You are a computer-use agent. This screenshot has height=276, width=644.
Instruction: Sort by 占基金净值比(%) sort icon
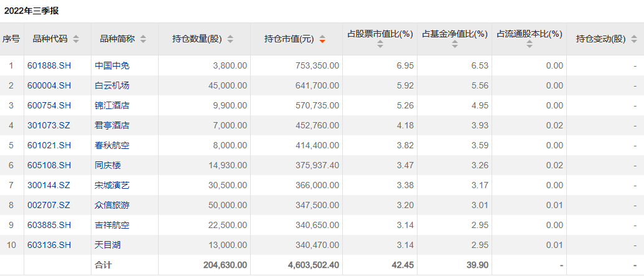(x=455, y=44)
